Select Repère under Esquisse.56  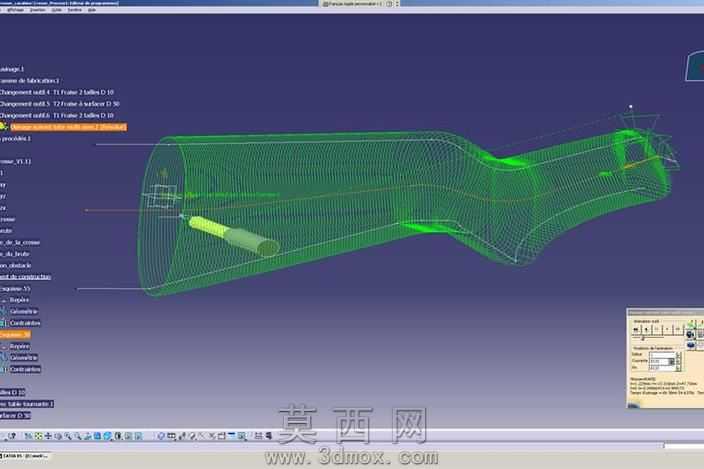coord(19,346)
